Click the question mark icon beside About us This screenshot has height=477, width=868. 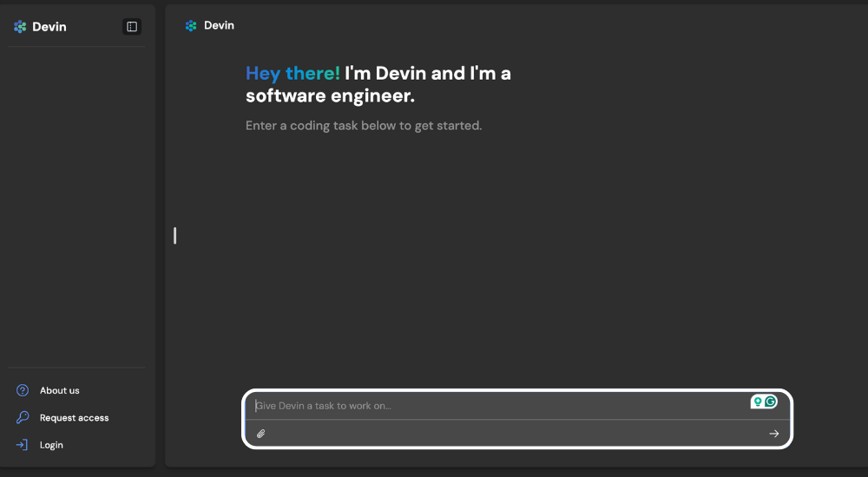pos(23,390)
